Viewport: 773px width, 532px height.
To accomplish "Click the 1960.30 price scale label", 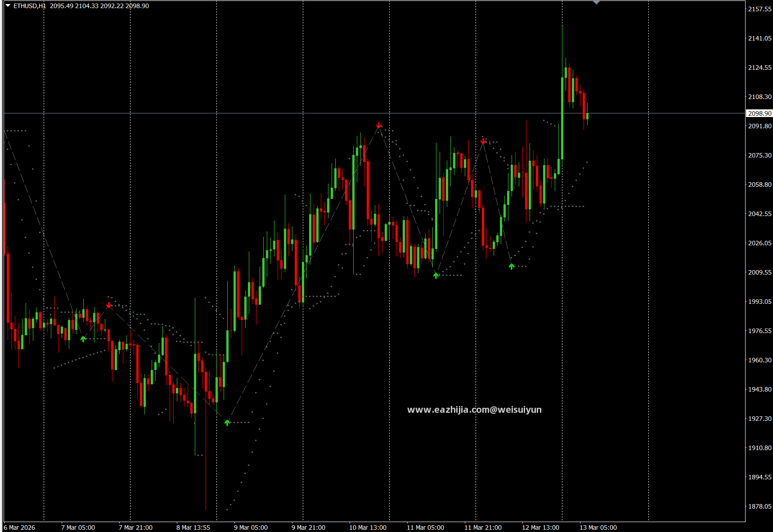I will [760, 360].
